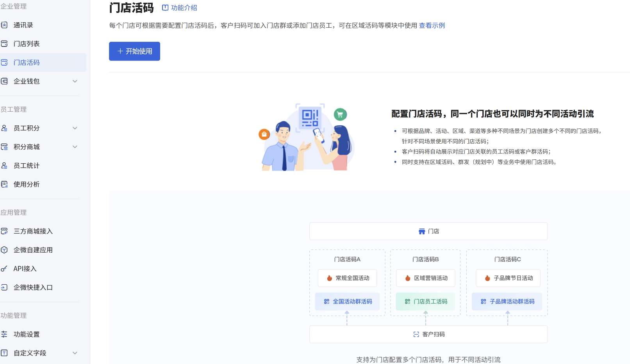The image size is (630, 364).
Task: Expand the 企业钱包 submenu chevron
Action: [75, 81]
